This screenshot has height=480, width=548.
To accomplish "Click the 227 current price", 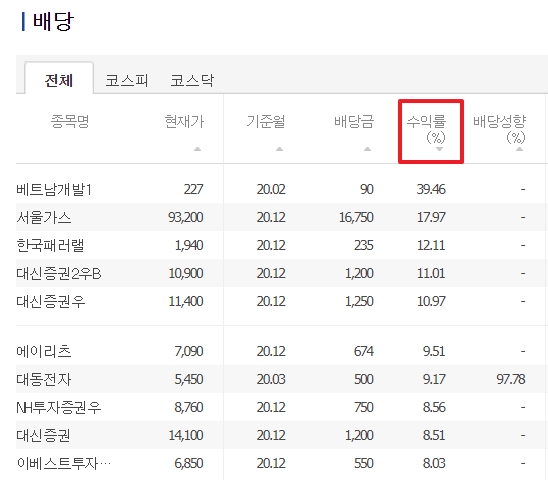I will [x=194, y=189].
